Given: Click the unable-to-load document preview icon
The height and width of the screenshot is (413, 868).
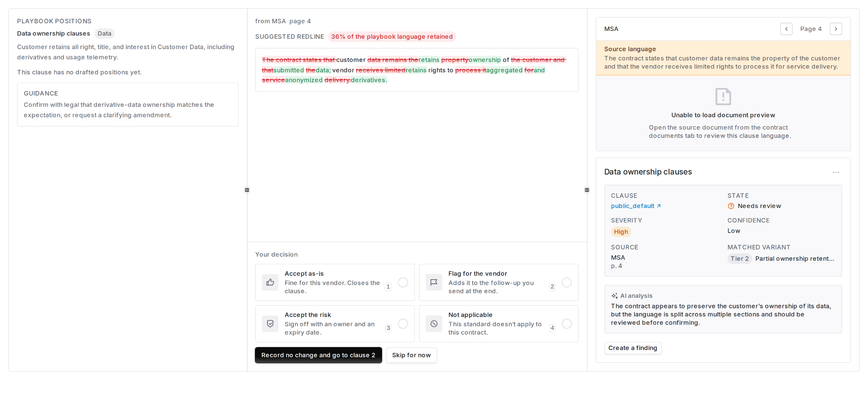Looking at the screenshot, I should 723,97.
